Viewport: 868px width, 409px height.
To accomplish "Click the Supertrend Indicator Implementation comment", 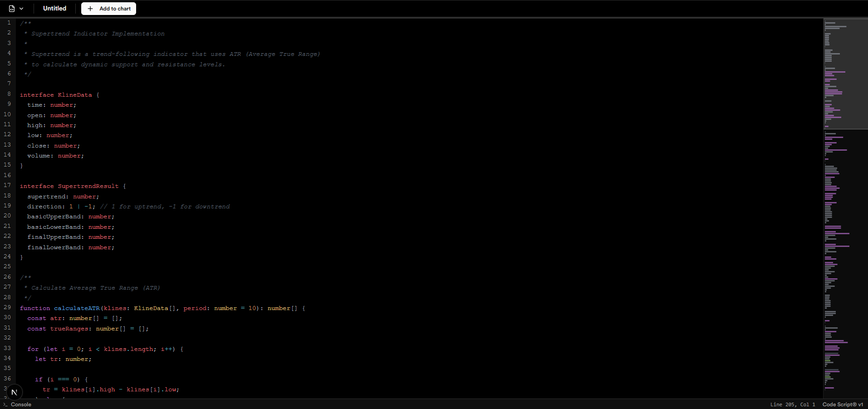I will (98, 34).
